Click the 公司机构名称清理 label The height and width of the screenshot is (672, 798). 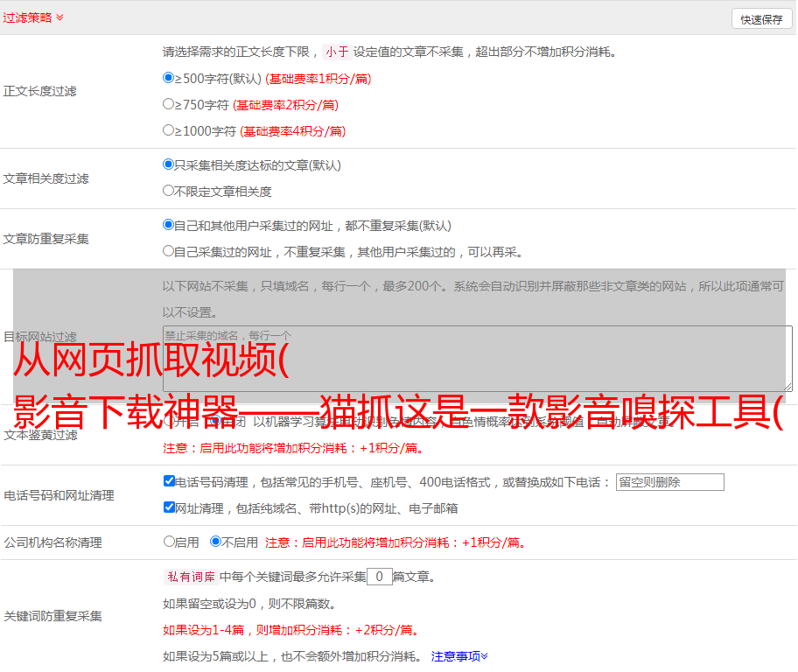52,542
